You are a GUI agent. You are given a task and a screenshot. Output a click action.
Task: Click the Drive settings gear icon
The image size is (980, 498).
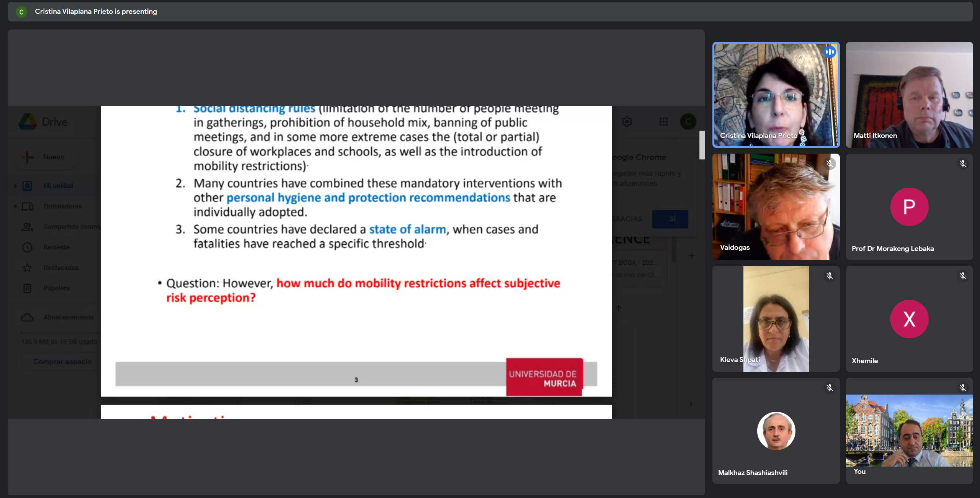pyautogui.click(x=627, y=122)
